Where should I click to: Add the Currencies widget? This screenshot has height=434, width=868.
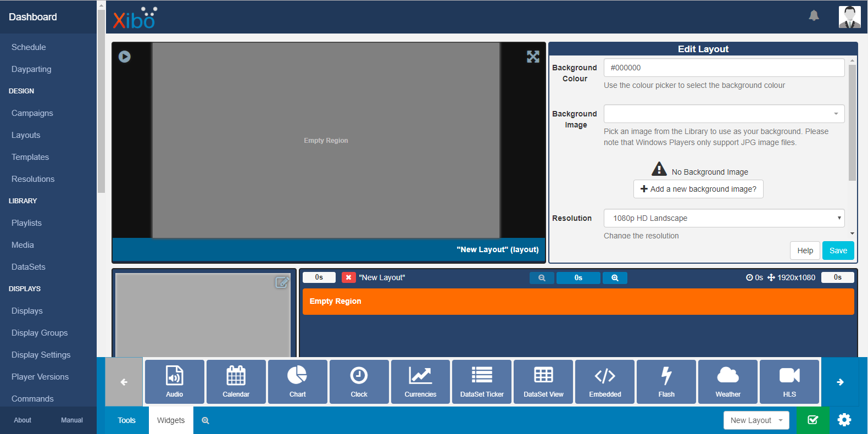click(421, 382)
